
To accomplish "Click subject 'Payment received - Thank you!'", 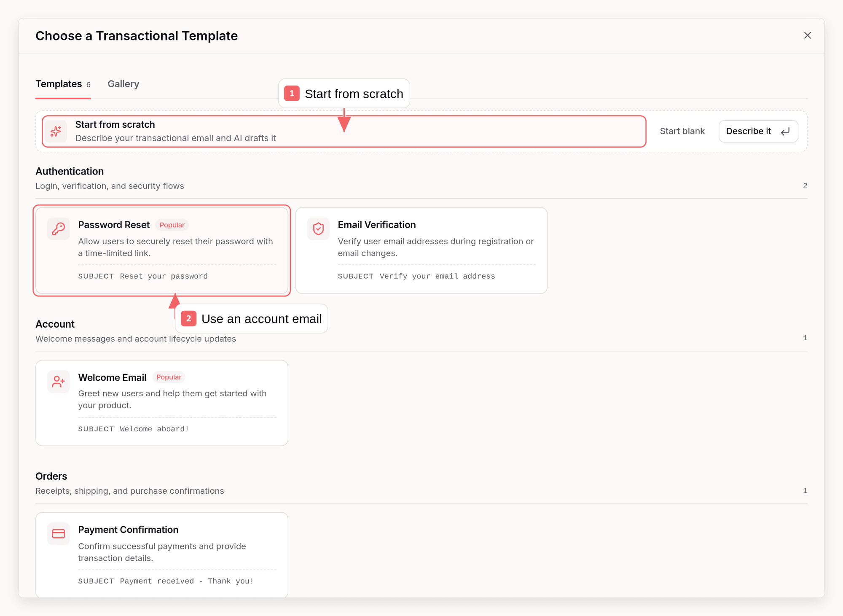I will [x=187, y=581].
